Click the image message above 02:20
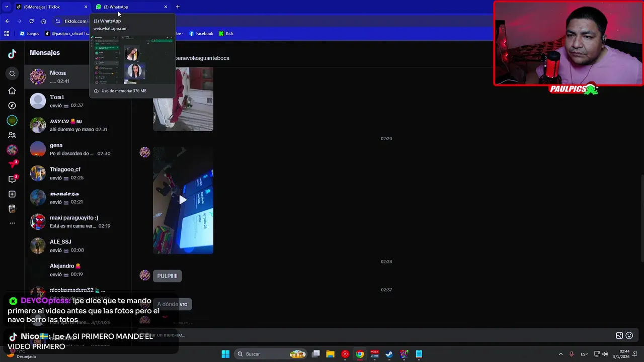Viewport: 644px width, 362px height. [x=183, y=99]
